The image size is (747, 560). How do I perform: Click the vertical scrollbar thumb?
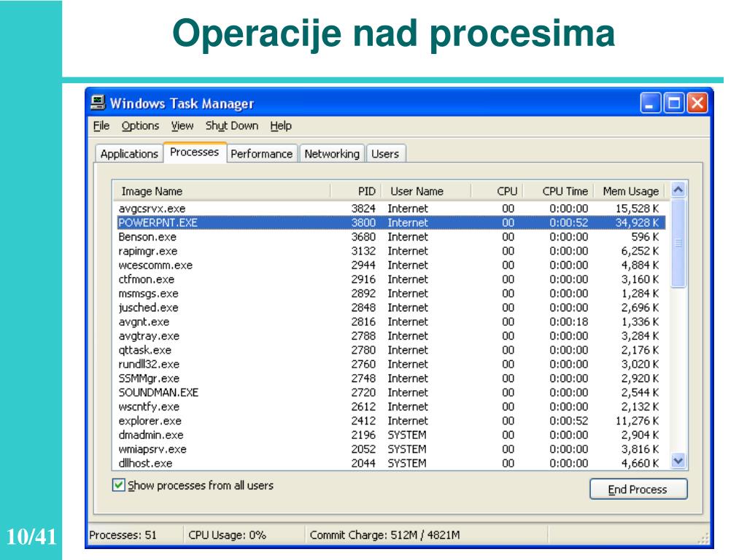point(678,244)
